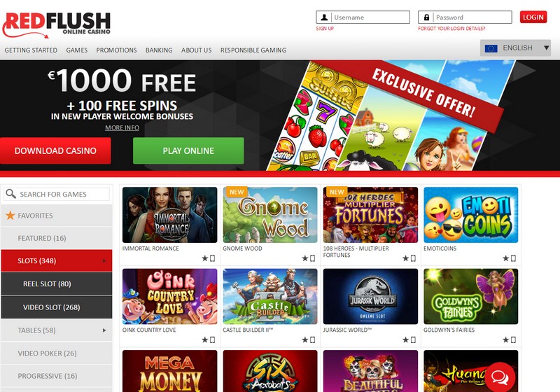This screenshot has width=560, height=392.
Task: Open mobile version icon for Gnome Wood
Action: (312, 258)
